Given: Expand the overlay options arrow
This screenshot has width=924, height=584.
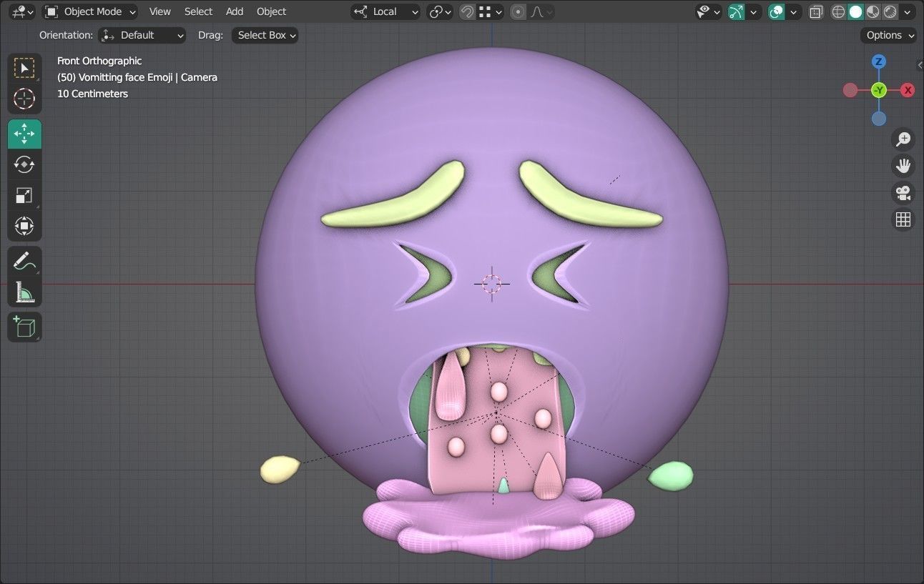Looking at the screenshot, I should pos(794,11).
